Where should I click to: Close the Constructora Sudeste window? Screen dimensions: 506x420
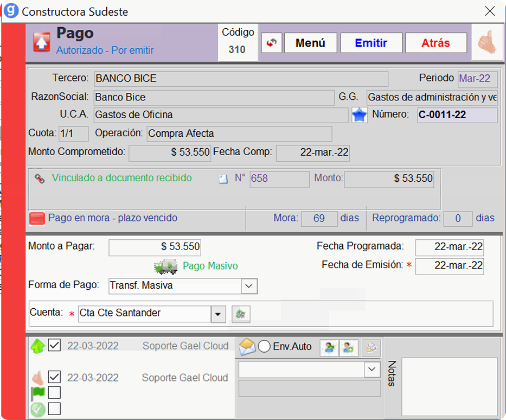[x=490, y=11]
